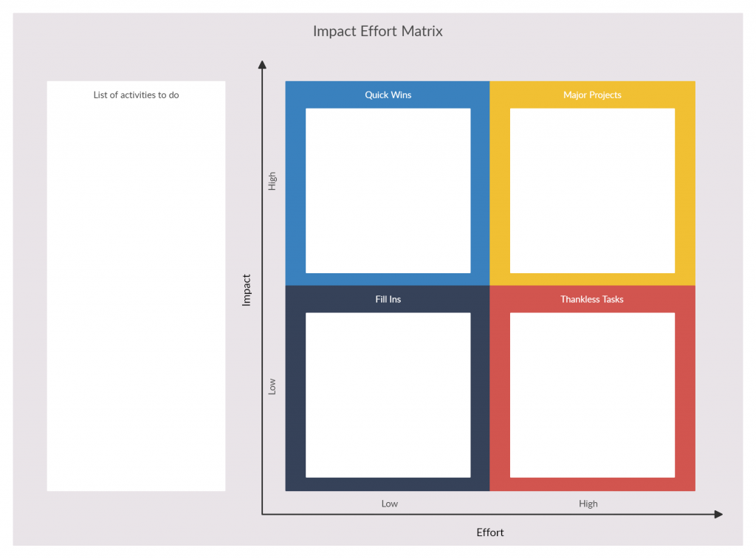
Task: Click the white box under Fill Ins
Action: 388,394
